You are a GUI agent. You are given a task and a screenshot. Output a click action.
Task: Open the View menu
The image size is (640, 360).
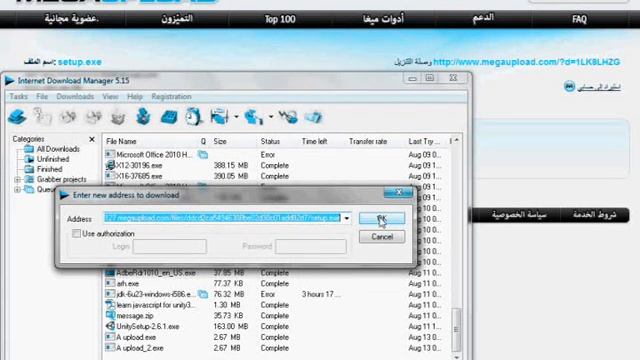click(x=110, y=97)
